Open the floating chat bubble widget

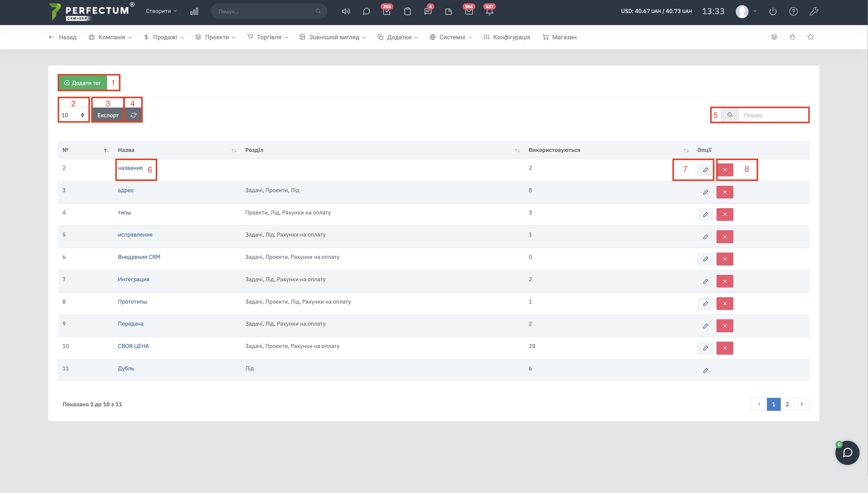[847, 453]
